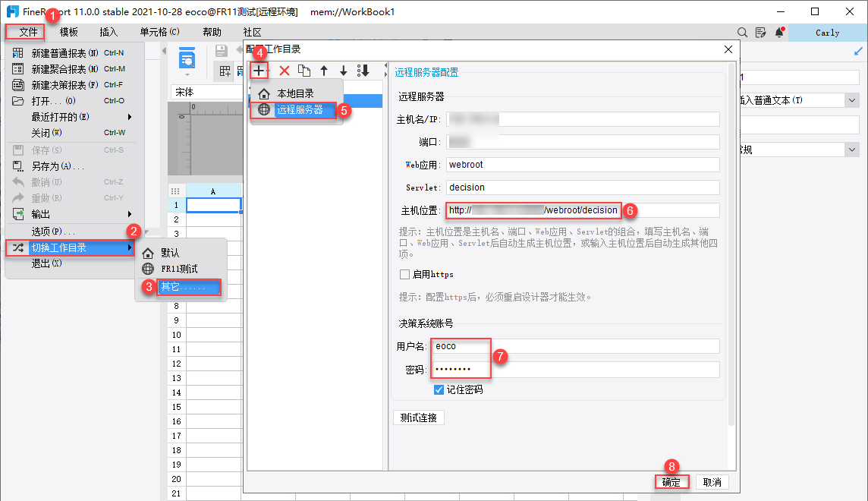The width and height of the screenshot is (868, 501).
Task: Select 本地目录 from the add dropdown
Action: (x=294, y=93)
